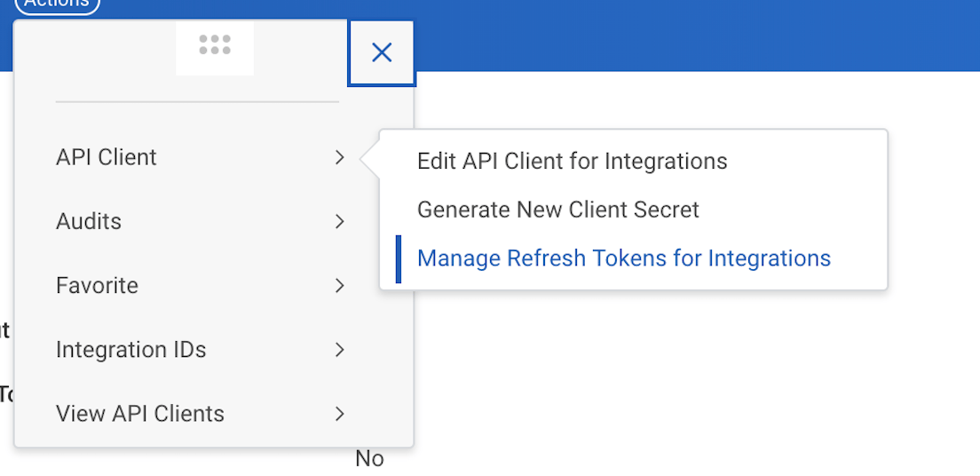Expand the chevron beside View API Clients

click(x=339, y=414)
